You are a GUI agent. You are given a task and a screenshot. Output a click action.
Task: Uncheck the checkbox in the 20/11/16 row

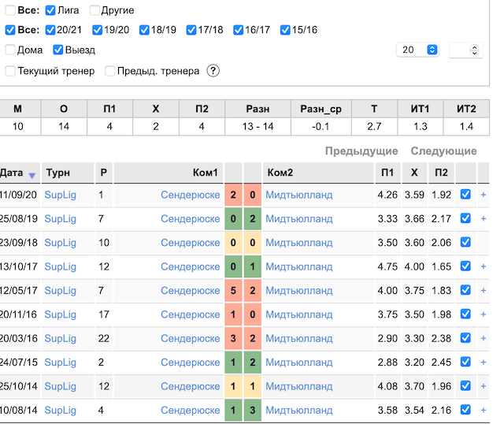point(465,314)
